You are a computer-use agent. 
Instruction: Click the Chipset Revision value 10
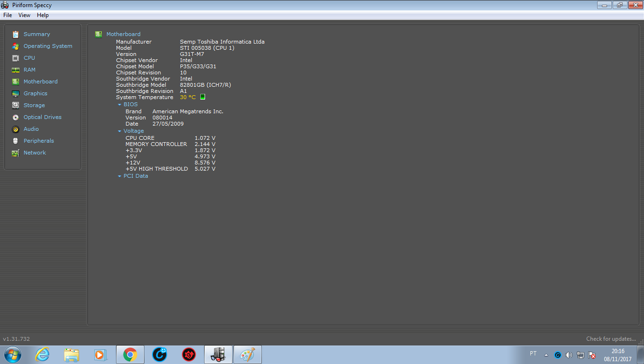(x=183, y=73)
